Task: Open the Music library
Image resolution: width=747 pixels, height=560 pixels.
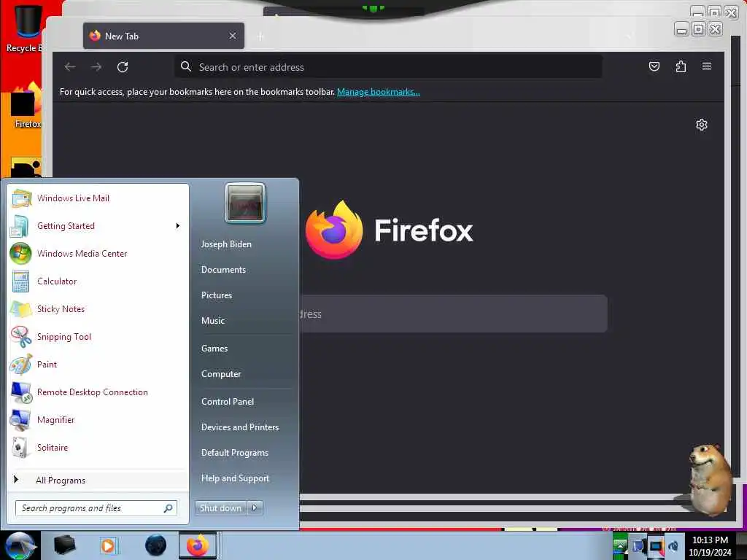Action: [x=212, y=321]
